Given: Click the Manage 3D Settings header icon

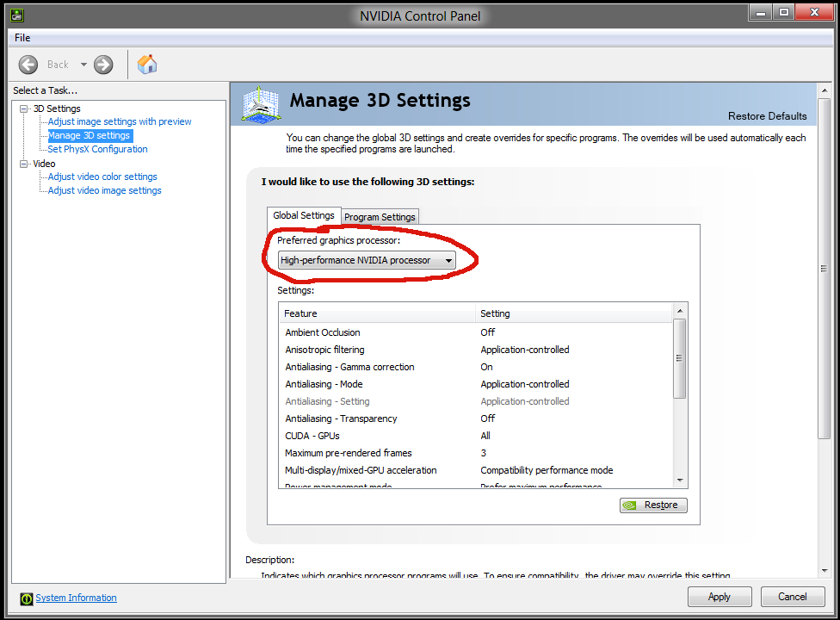Looking at the screenshot, I should [261, 104].
